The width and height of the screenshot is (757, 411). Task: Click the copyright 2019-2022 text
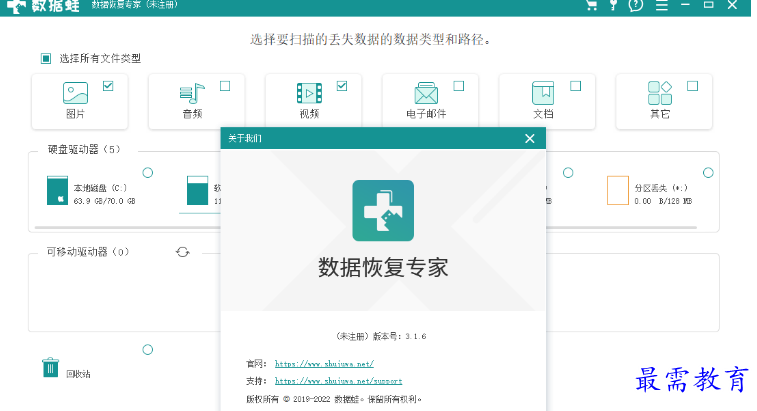(x=334, y=399)
